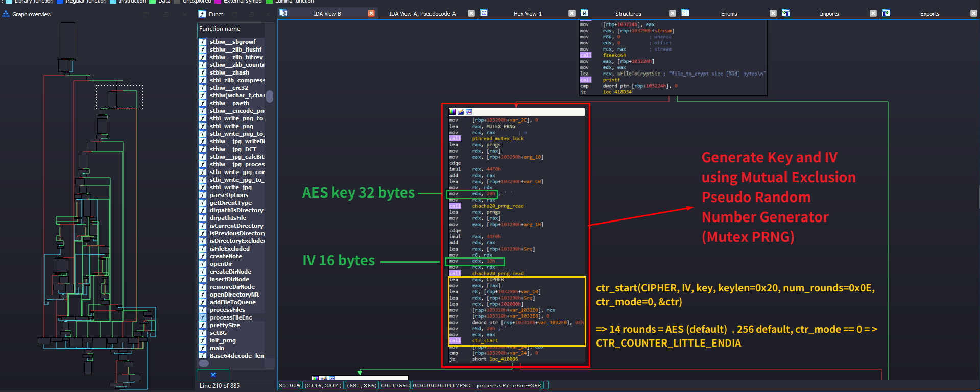Click the IDA View-B tab icon
Viewport: 980px width, 392px height.
[283, 13]
